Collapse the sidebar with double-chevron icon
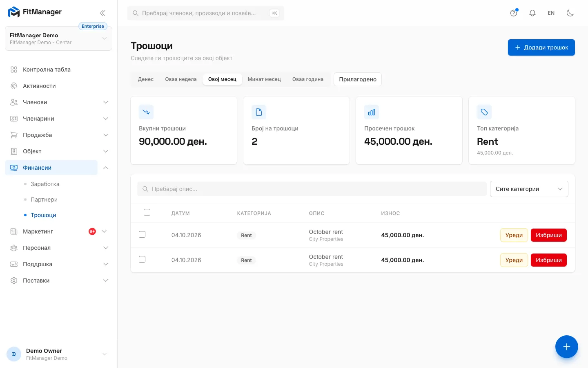 point(102,13)
